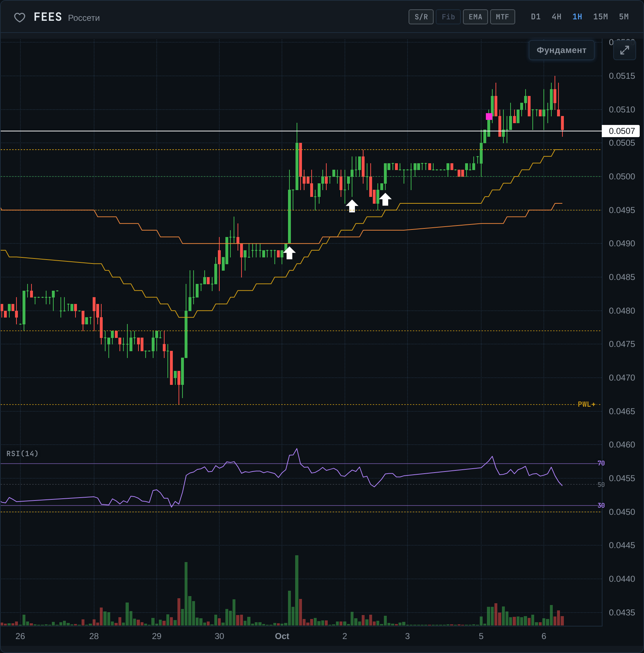
Task: Click the RSI 50 level label
Action: click(601, 485)
